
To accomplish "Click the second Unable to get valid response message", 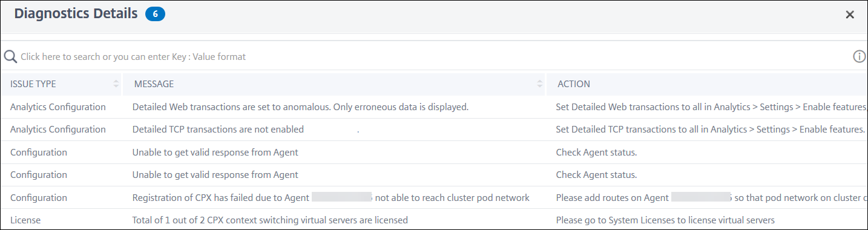I will [x=215, y=175].
